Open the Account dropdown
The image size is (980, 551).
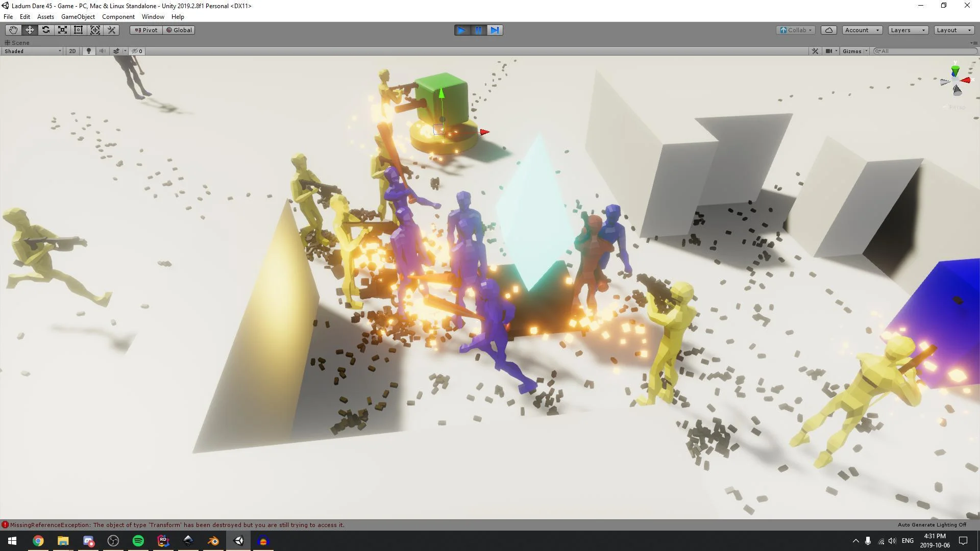tap(862, 30)
